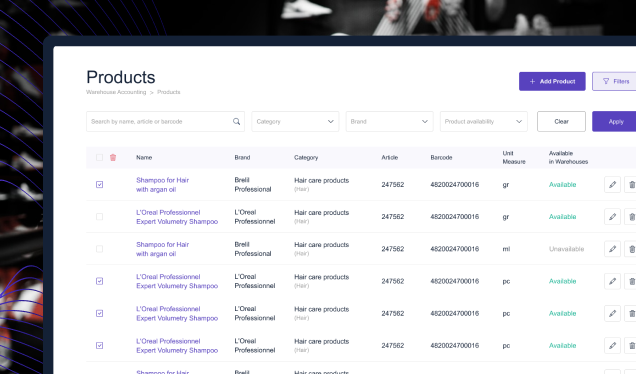The width and height of the screenshot is (636, 374).
Task: Clear the filter fields
Action: [x=561, y=121]
